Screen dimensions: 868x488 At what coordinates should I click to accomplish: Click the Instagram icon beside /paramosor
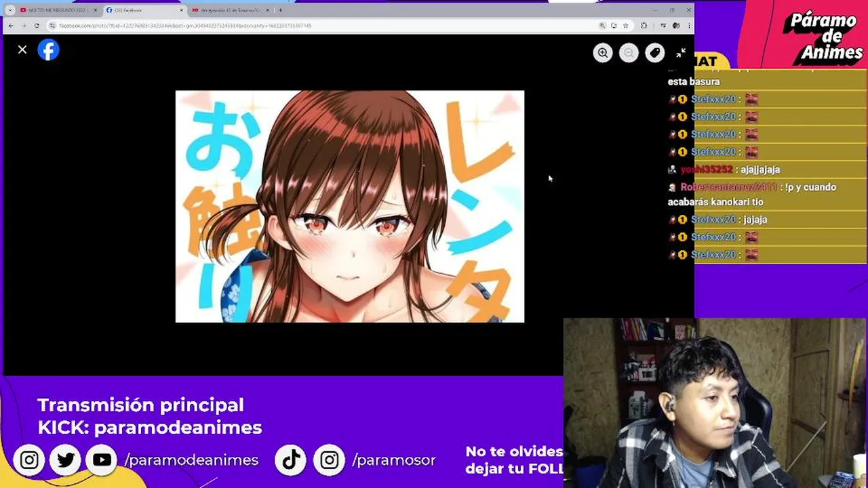pos(330,460)
